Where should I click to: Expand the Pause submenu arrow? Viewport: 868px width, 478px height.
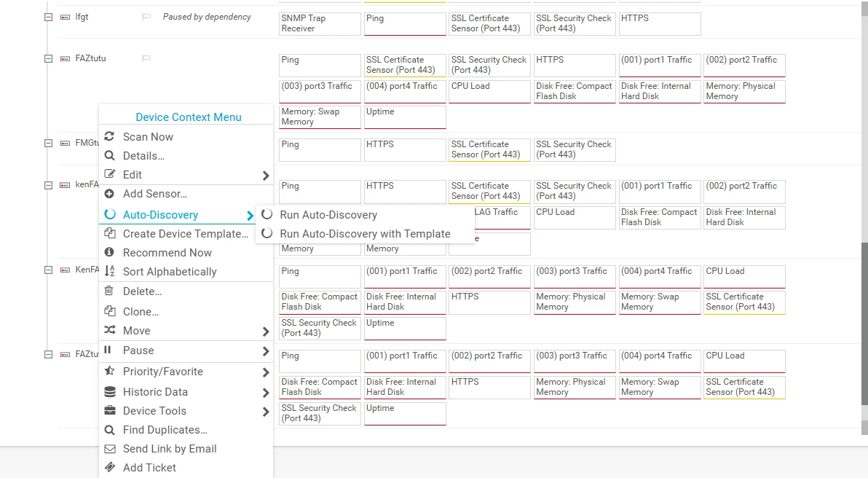click(x=266, y=351)
